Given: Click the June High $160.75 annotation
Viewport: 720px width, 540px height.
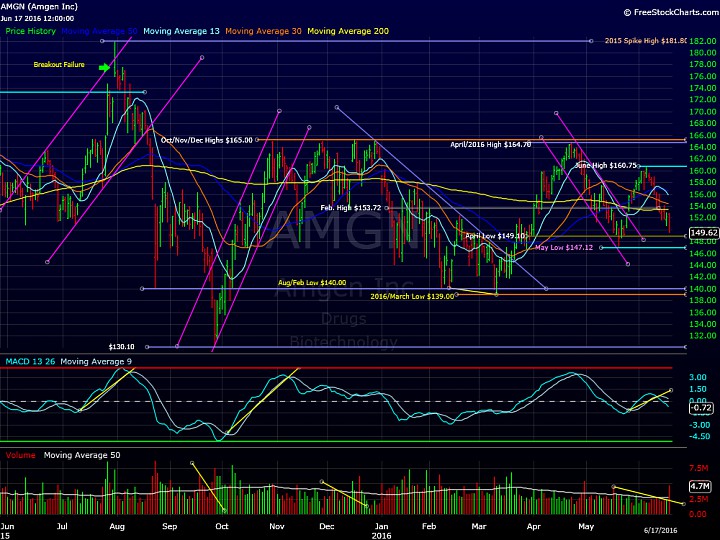Looking at the screenshot, I should pos(606,165).
